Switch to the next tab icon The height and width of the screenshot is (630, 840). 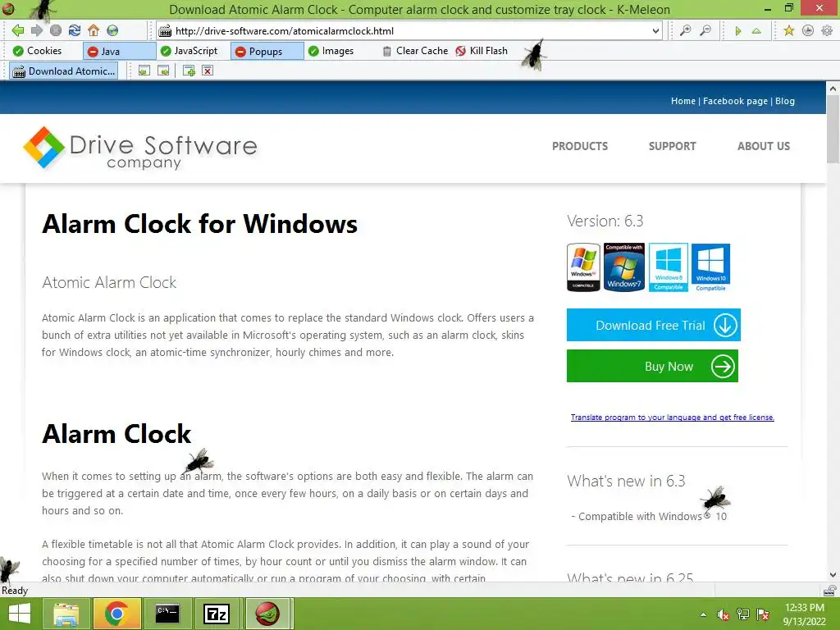(163, 71)
